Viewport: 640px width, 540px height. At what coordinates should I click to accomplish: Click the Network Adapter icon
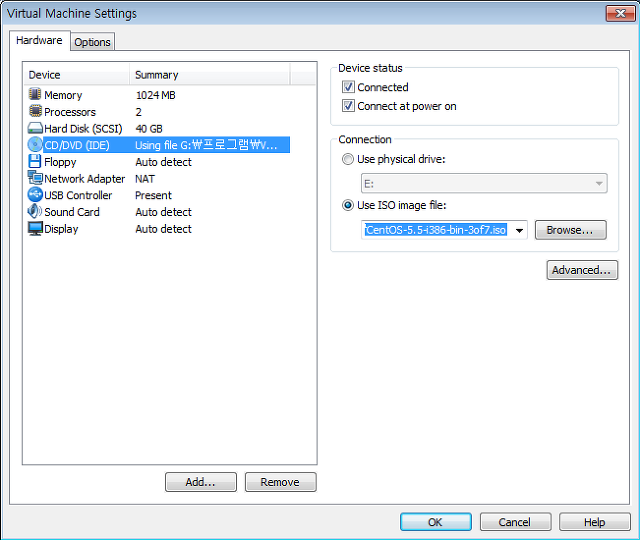tap(35, 178)
